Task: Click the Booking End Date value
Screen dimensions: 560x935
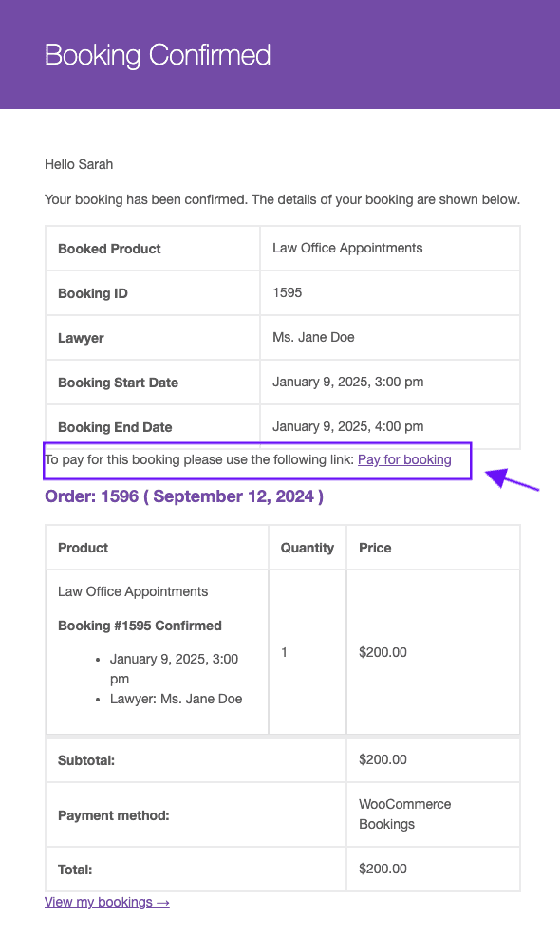Action: (348, 427)
